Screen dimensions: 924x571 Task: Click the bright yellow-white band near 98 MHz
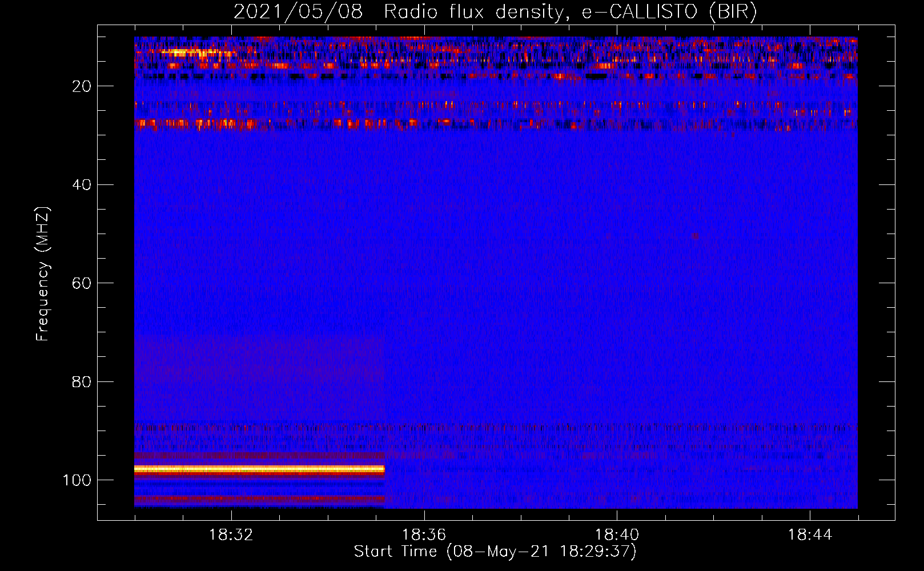259,469
